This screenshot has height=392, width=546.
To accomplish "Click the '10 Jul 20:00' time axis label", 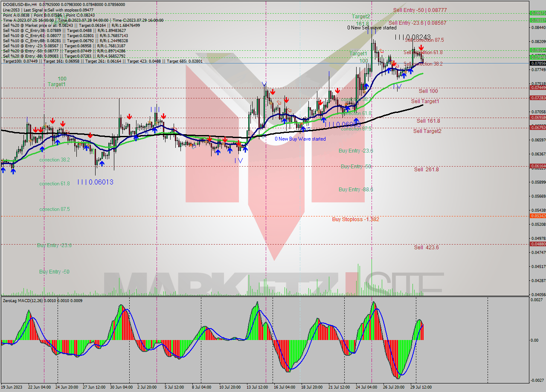I will pyautogui.click(x=230, y=387).
